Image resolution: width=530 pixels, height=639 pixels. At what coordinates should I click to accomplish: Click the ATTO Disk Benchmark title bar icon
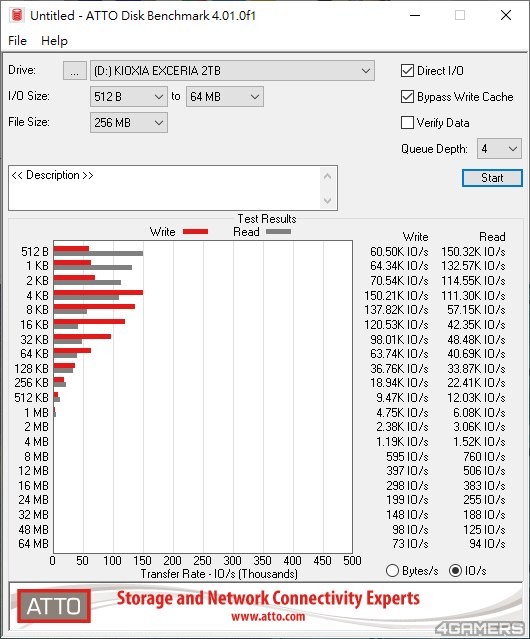point(17,15)
